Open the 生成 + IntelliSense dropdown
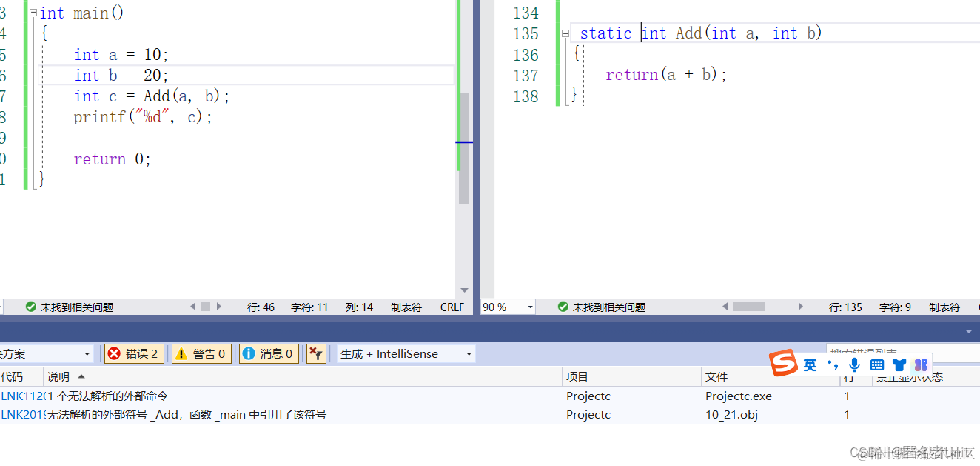This screenshot has width=980, height=466. (406, 353)
